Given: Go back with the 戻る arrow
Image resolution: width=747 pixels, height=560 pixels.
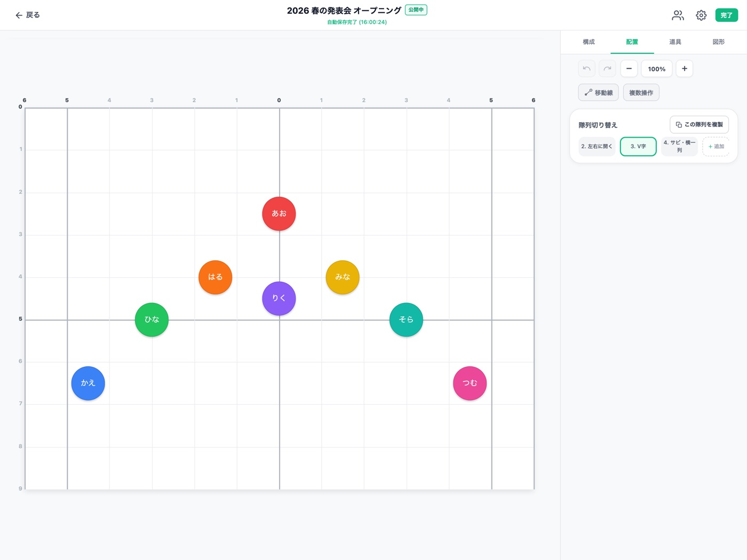Looking at the screenshot, I should click(28, 15).
